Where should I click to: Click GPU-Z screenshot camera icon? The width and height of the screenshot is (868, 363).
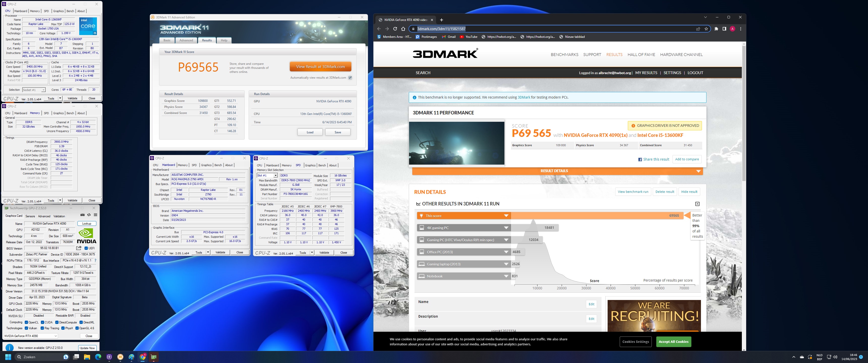coord(83,215)
